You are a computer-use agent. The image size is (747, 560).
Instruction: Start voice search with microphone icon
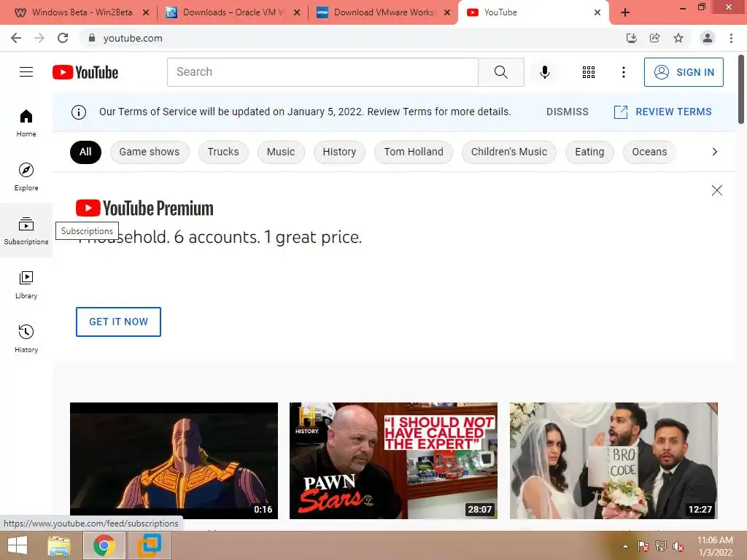coord(544,72)
